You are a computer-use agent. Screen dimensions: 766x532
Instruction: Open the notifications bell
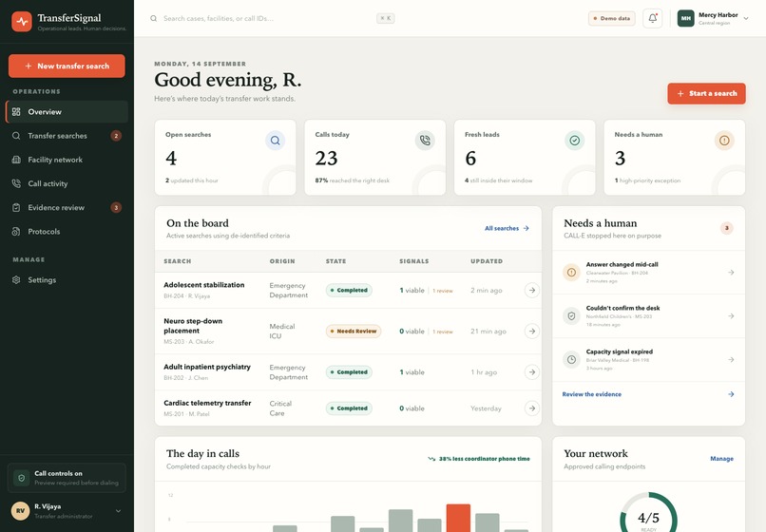click(x=653, y=19)
